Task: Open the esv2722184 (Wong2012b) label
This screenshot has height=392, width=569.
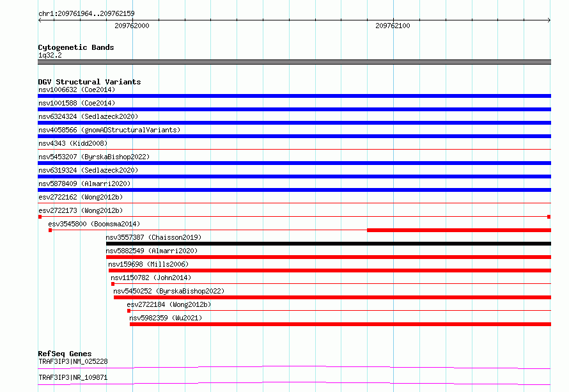Action: tap(169, 304)
